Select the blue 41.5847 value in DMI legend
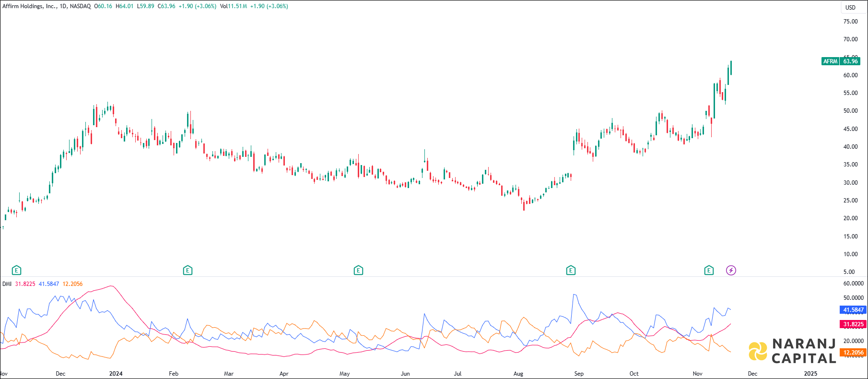This screenshot has width=868, height=379. tap(49, 284)
